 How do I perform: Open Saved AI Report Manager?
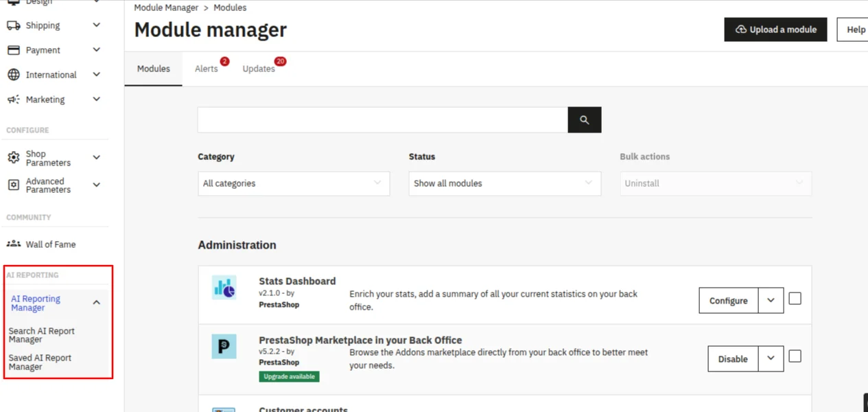40,362
